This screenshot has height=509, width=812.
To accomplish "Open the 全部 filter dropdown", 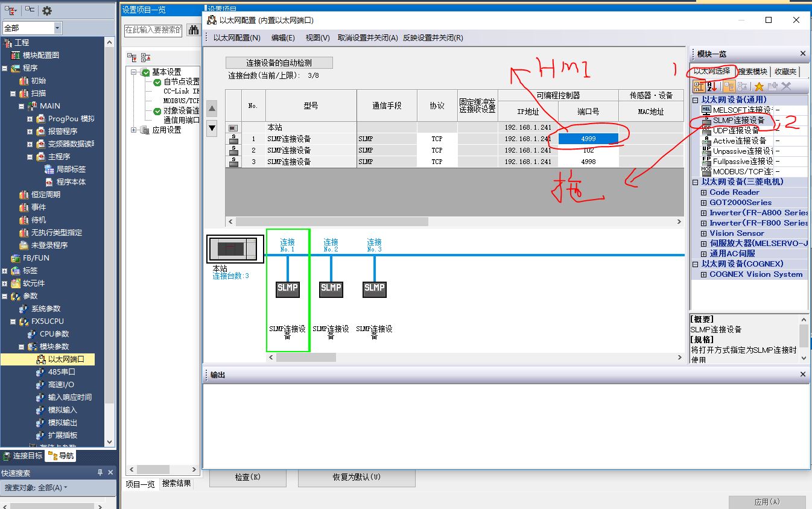I will point(57,28).
